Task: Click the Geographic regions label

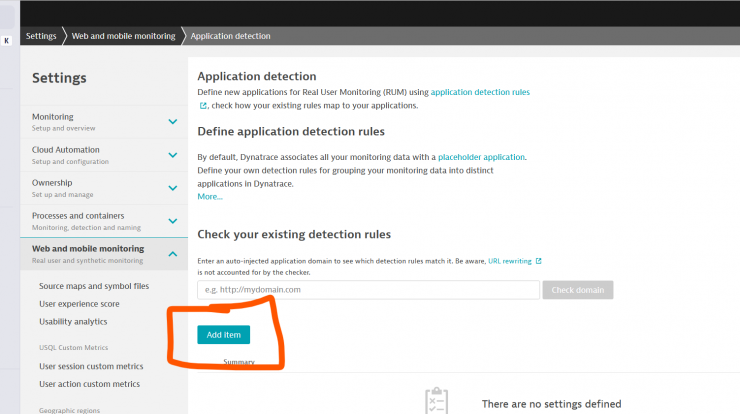Action: [69, 410]
